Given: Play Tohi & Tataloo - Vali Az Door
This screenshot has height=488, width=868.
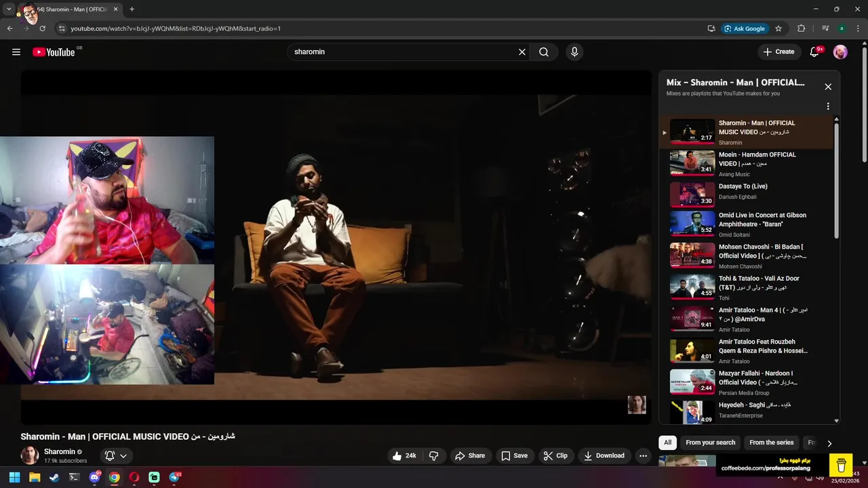Looking at the screenshot, I should pyautogui.click(x=746, y=288).
